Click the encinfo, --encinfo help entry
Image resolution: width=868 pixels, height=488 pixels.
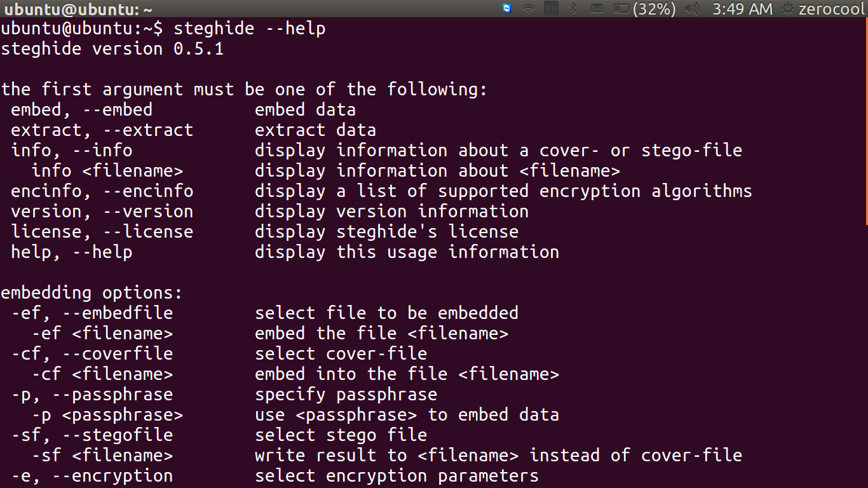pyautogui.click(x=102, y=191)
